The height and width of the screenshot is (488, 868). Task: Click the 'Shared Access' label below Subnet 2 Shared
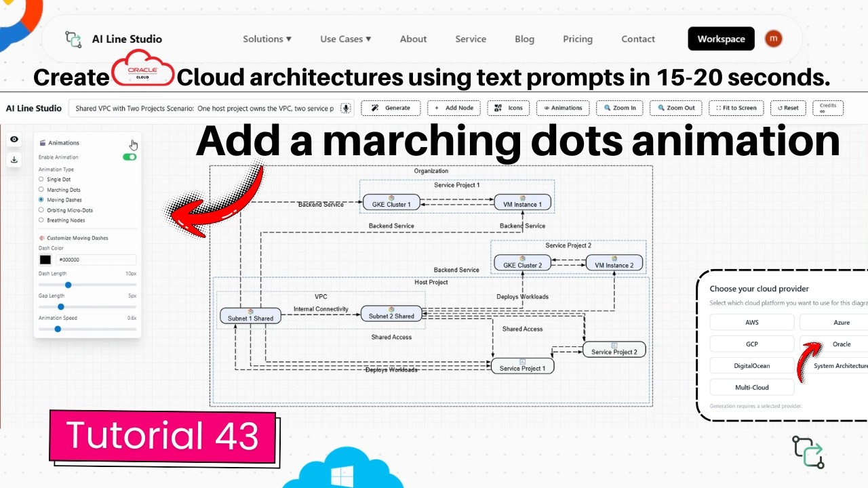tap(391, 337)
